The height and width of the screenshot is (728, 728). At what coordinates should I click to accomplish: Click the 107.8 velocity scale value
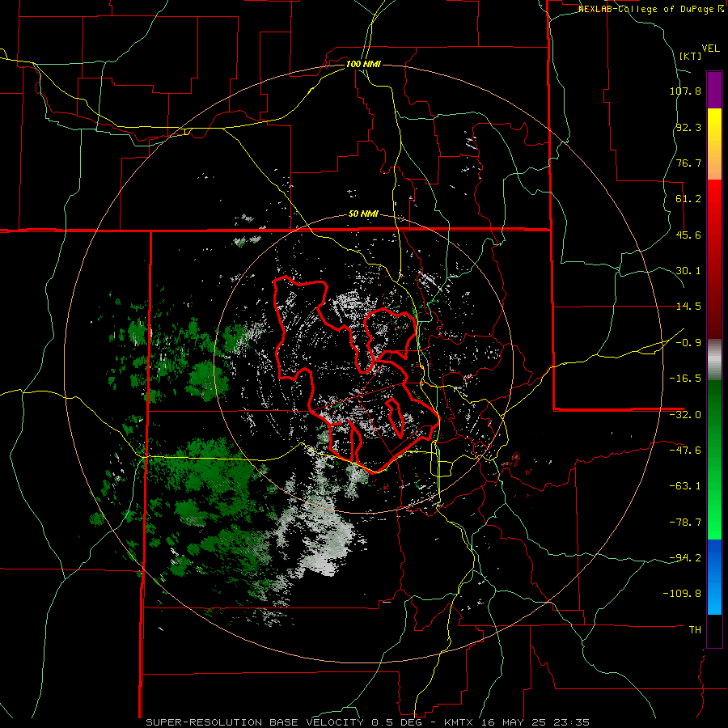(685, 91)
